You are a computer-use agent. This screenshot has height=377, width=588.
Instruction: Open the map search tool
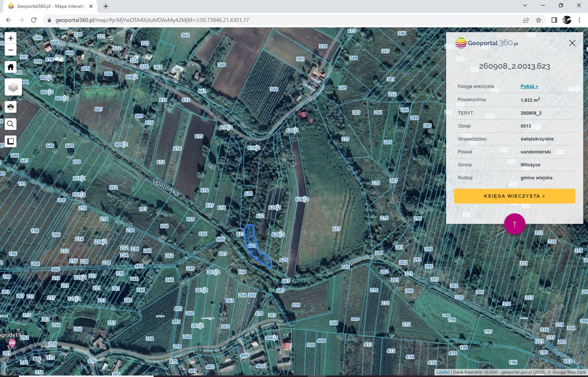click(x=11, y=124)
